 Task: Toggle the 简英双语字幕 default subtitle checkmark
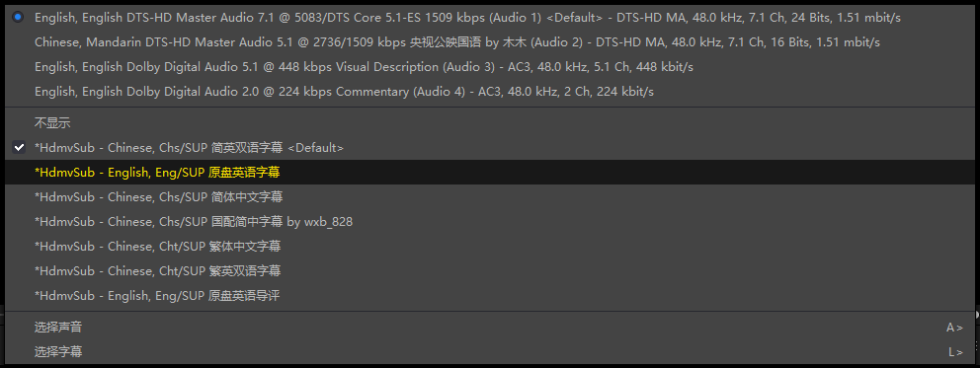pos(489,148)
